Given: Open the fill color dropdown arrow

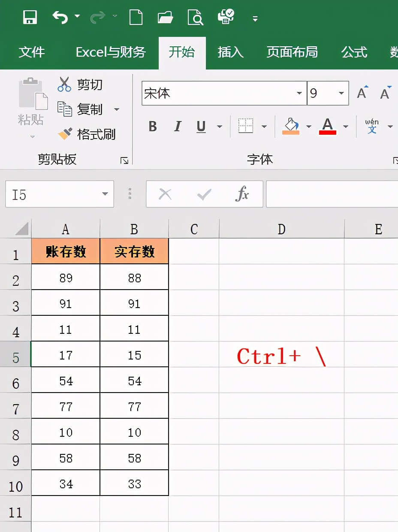Looking at the screenshot, I should pos(310,126).
